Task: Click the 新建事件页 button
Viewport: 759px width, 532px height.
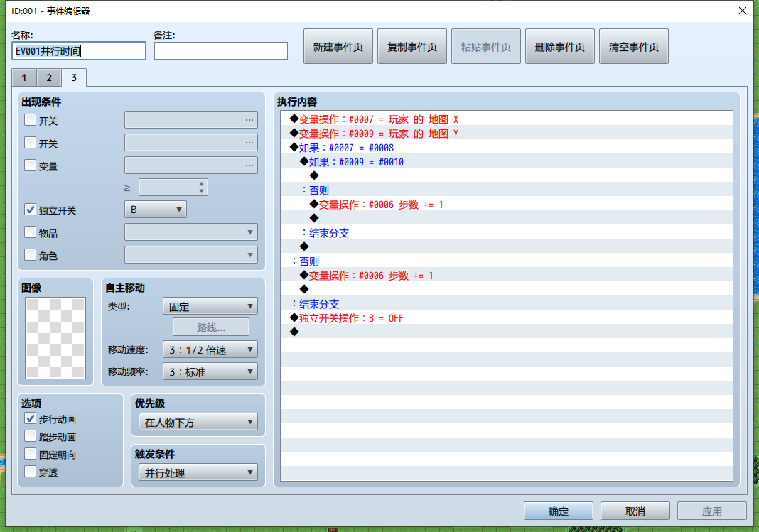Action: pyautogui.click(x=338, y=46)
